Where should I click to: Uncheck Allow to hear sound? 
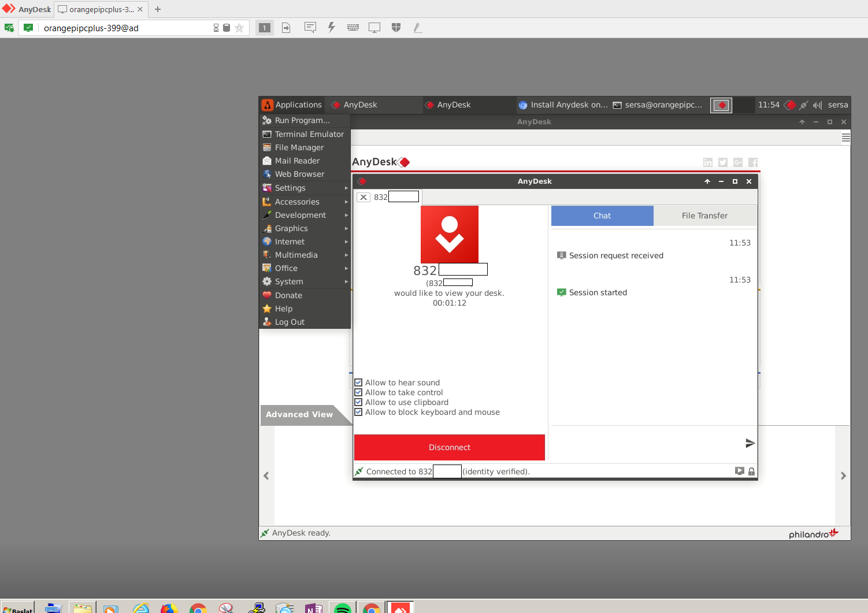[x=358, y=382]
